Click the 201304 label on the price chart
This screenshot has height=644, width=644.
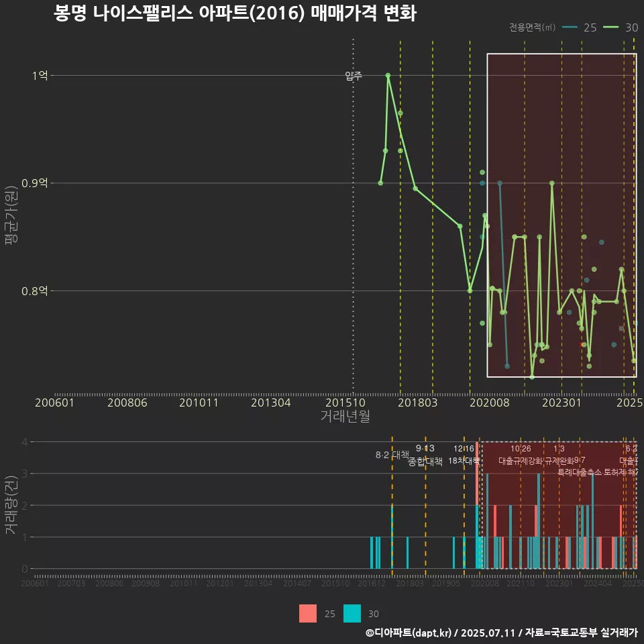click(270, 402)
